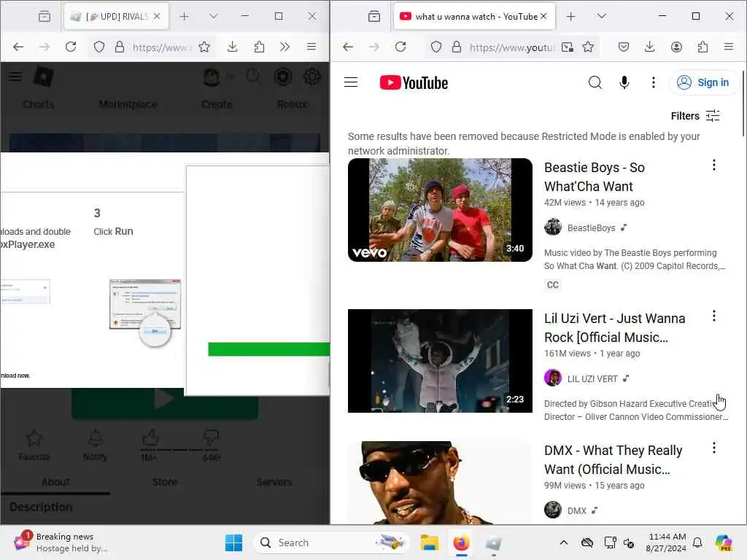The image size is (747, 560).
Task: Expand the list all tabs dropdown in the Roblox window
Action: point(214,16)
